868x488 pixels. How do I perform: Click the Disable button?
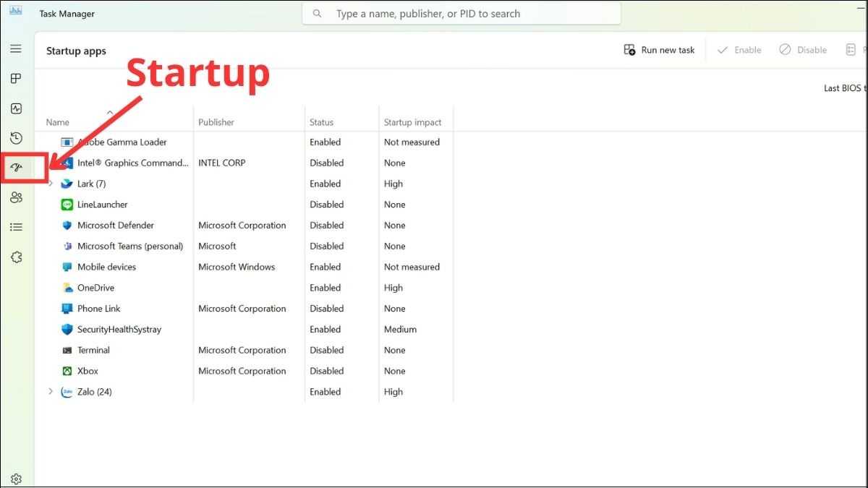click(x=803, y=50)
